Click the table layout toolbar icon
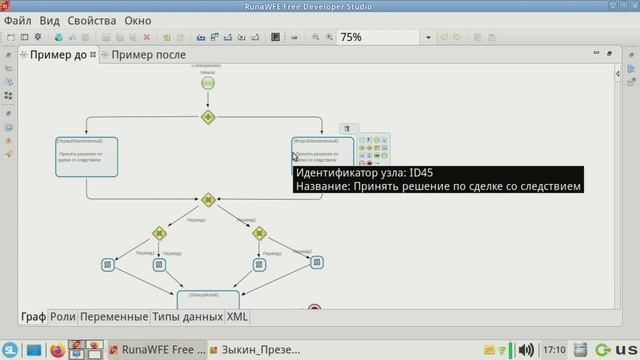This screenshot has height=360, width=640. 24,37
